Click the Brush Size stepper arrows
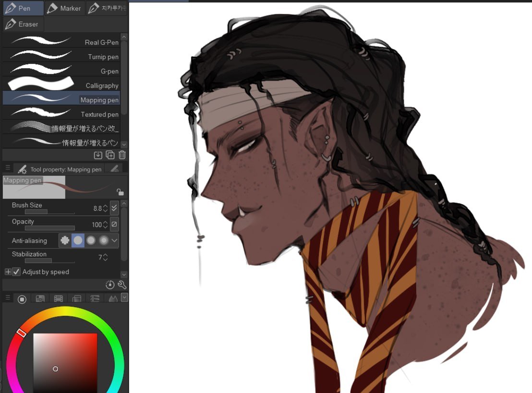 [105, 208]
